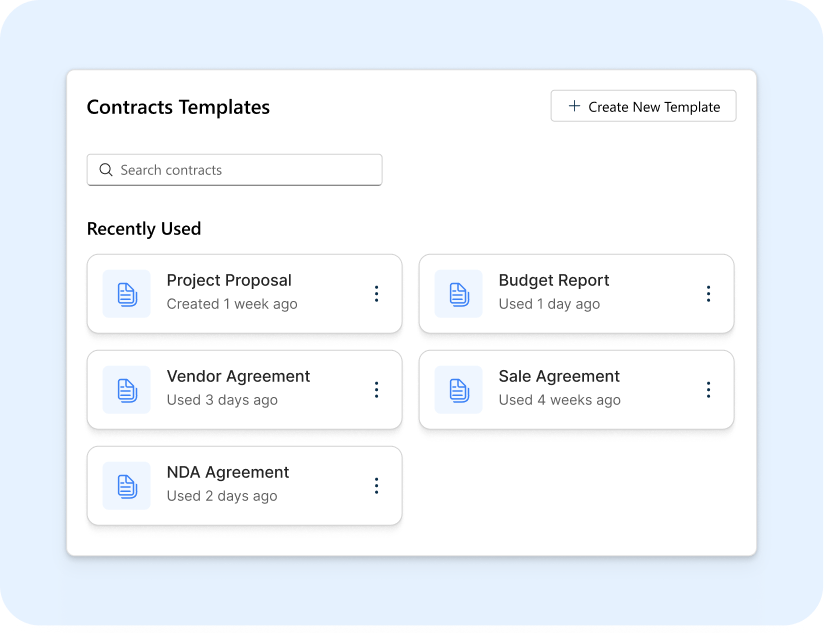Click the 'Used 3 days ago' text
Screen dimensions: 824x633
(222, 400)
